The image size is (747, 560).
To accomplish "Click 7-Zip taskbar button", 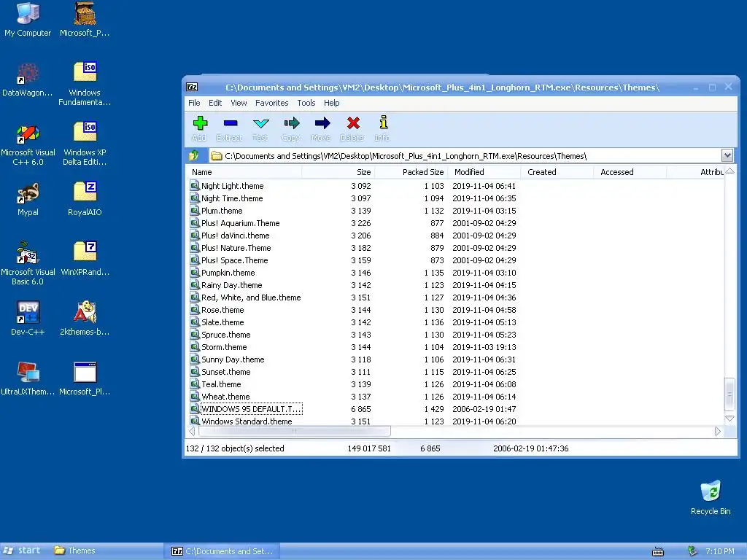I will pos(222,551).
